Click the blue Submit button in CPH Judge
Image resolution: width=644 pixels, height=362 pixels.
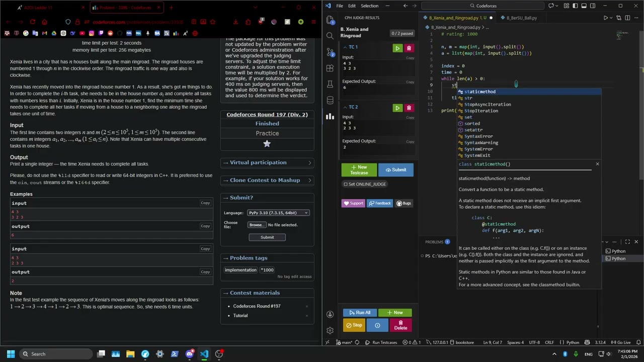pos(395,170)
